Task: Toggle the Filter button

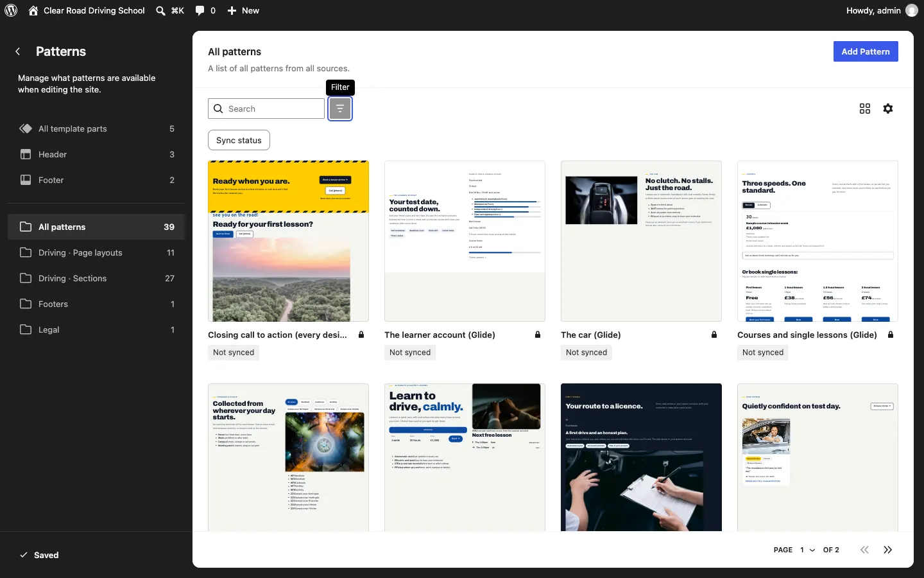Action: click(x=340, y=109)
